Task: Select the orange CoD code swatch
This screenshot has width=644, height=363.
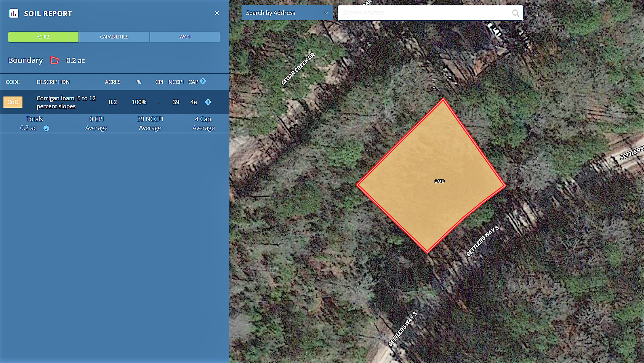Action: click(x=13, y=102)
